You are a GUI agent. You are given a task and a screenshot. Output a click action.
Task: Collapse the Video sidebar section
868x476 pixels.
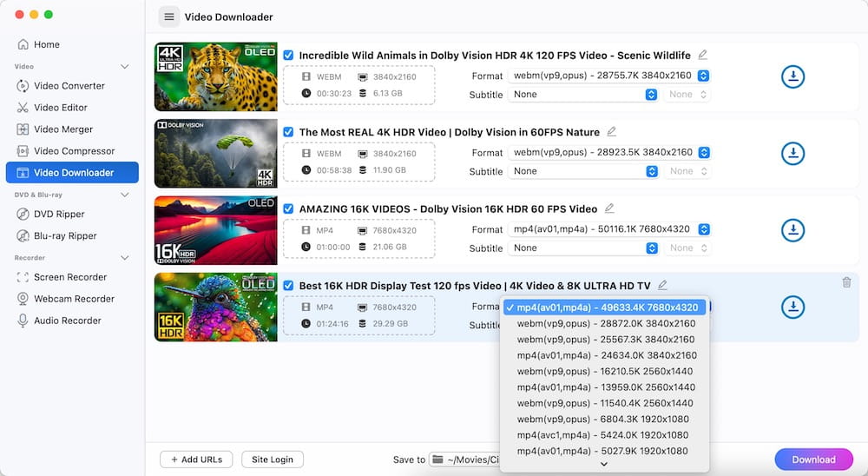point(124,67)
